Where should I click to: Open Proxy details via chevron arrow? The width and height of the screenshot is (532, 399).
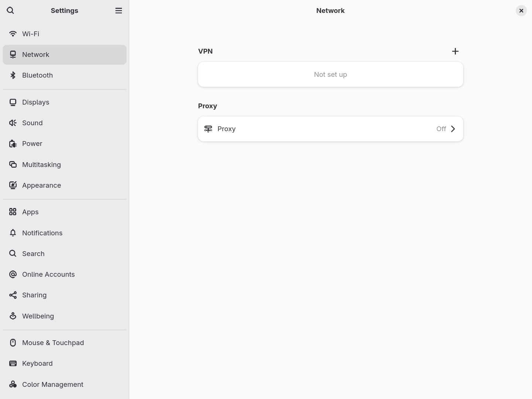tap(453, 129)
